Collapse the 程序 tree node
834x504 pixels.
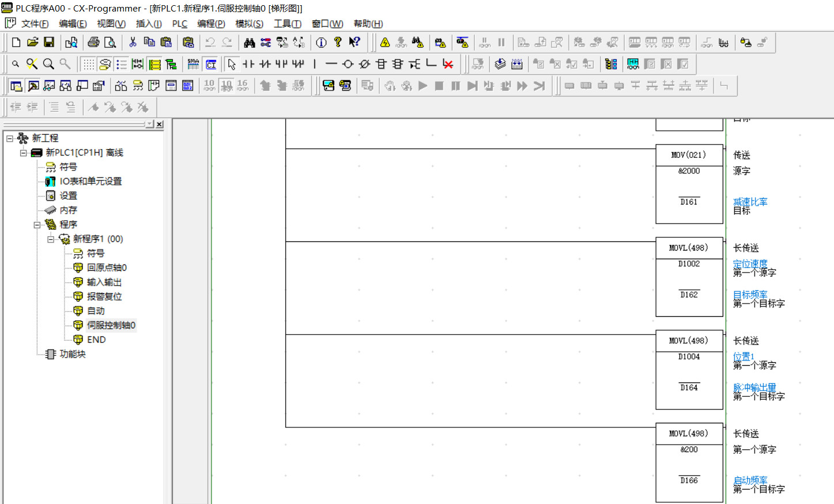click(x=37, y=225)
